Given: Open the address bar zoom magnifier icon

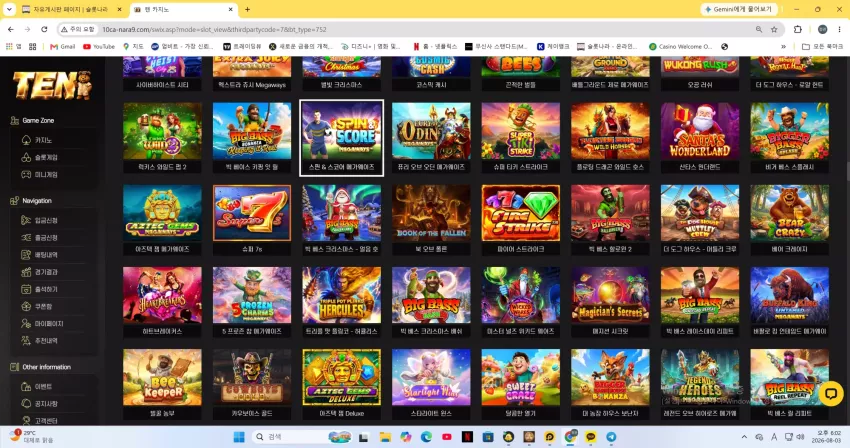Looking at the screenshot, I should (759, 29).
